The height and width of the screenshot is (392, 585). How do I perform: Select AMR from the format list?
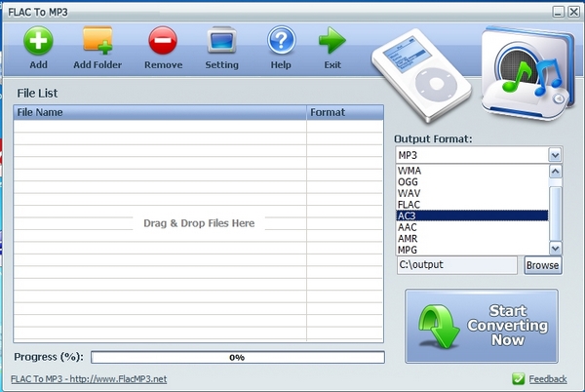tap(472, 238)
